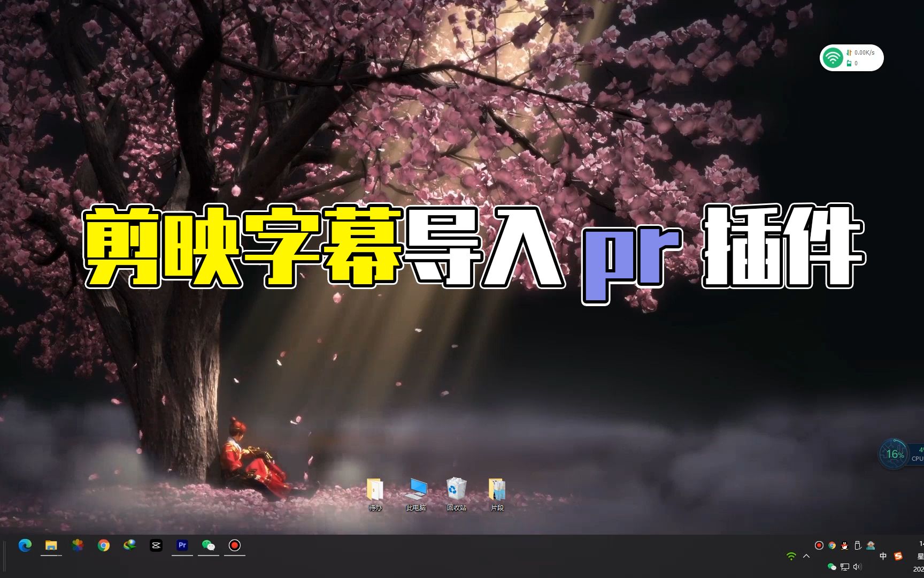Launch Internet Download Manager from the taskbar
Viewport: 924px width, 578px height.
pos(130,545)
